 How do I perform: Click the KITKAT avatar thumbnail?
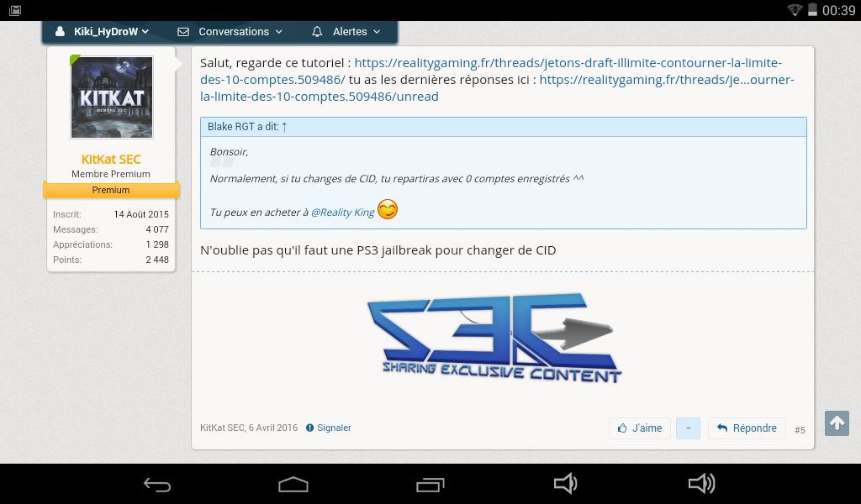[x=112, y=97]
